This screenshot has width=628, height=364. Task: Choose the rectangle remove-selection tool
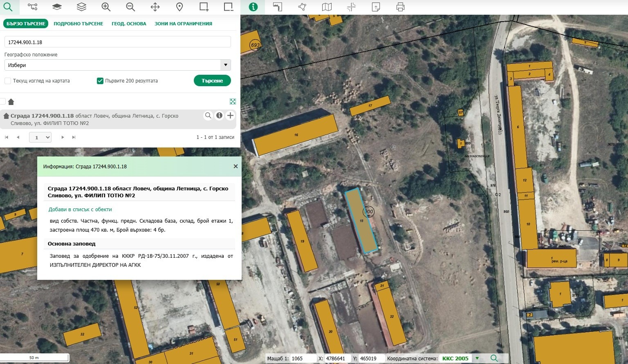229,7
